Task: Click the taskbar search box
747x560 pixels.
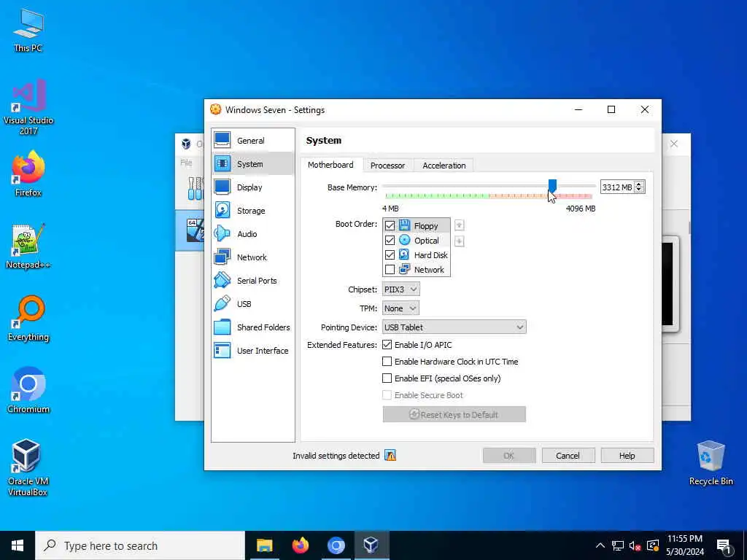Action: 140,545
